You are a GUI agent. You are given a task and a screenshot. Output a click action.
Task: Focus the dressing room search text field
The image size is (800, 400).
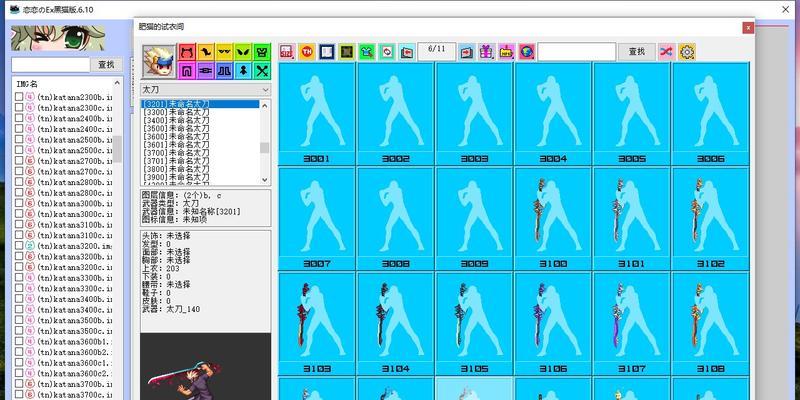(577, 52)
